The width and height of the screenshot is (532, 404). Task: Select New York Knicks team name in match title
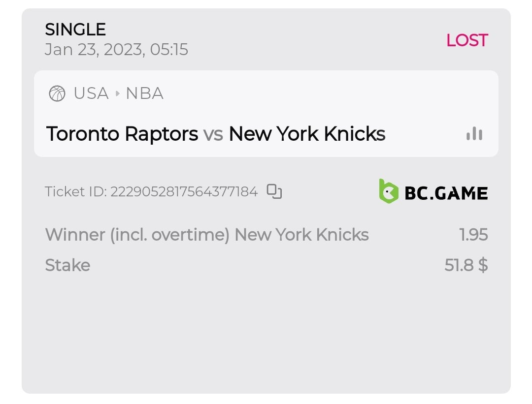(x=307, y=134)
